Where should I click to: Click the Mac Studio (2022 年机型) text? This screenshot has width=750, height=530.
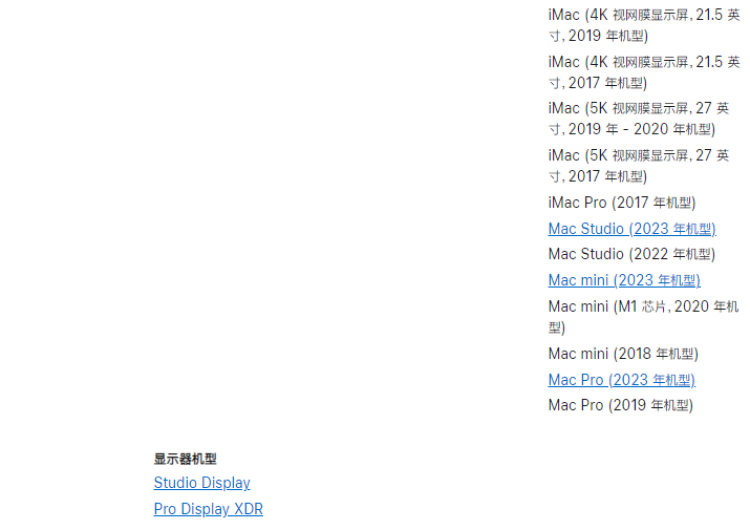click(x=631, y=254)
